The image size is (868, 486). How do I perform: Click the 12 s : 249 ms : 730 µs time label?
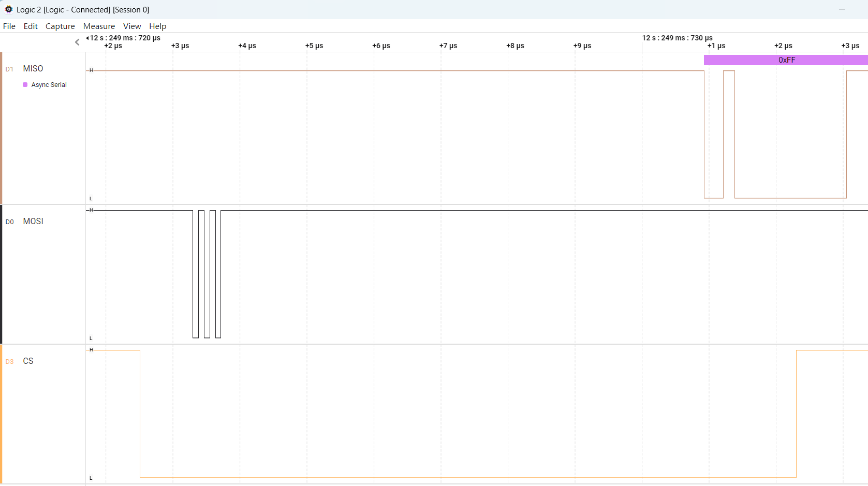[678, 38]
